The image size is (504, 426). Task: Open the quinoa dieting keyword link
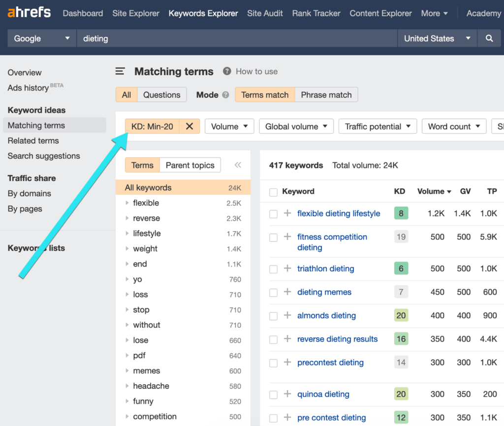pyautogui.click(x=323, y=394)
